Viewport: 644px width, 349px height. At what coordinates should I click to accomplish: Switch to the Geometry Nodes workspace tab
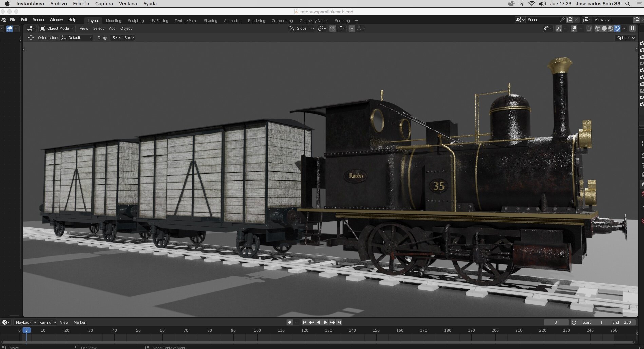314,21
